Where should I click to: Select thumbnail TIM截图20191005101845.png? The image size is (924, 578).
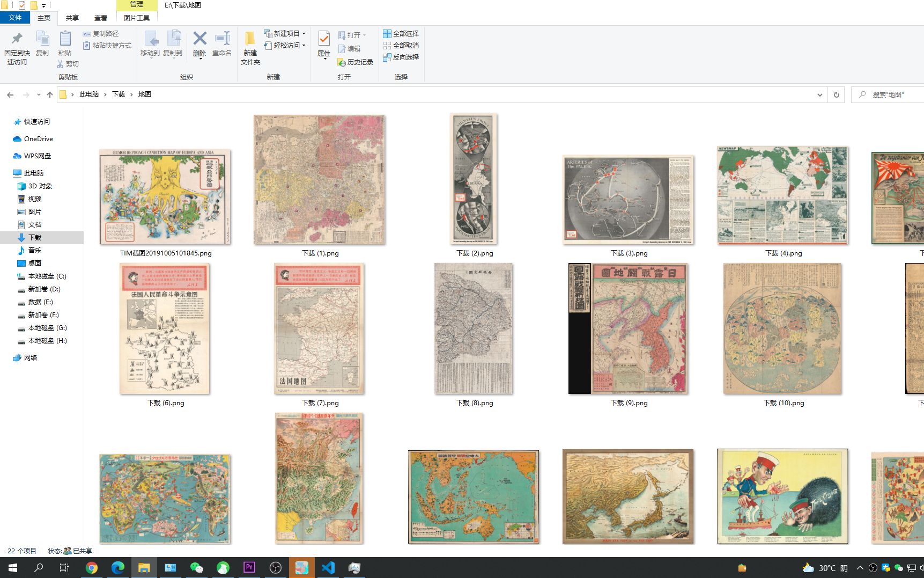coord(165,197)
